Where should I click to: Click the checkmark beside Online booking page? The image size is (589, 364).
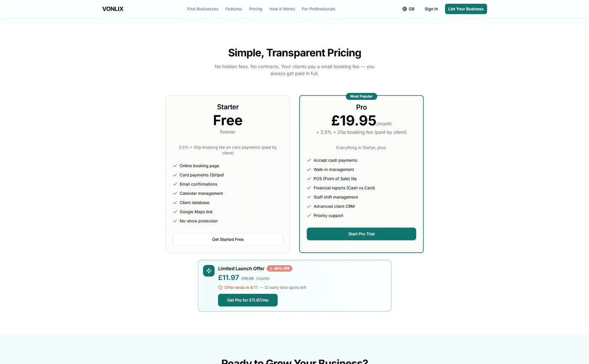pos(175,166)
